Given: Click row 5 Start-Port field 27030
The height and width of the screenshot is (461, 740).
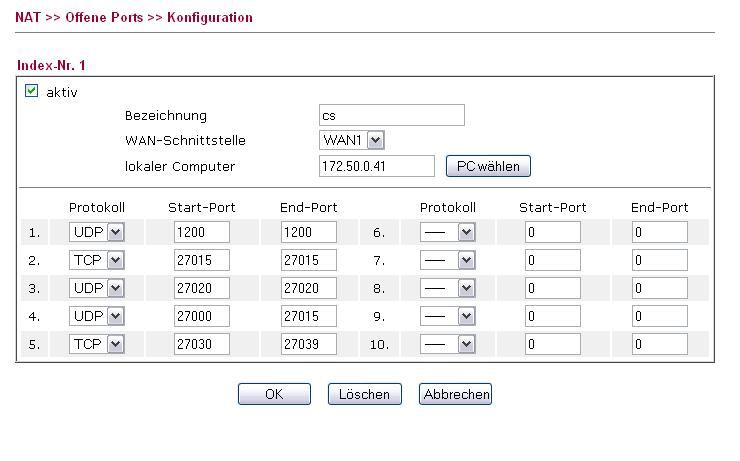Looking at the screenshot, I should coord(202,344).
